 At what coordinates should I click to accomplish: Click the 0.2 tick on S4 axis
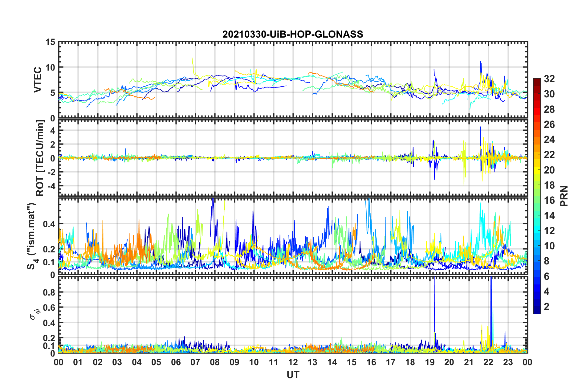point(49,249)
